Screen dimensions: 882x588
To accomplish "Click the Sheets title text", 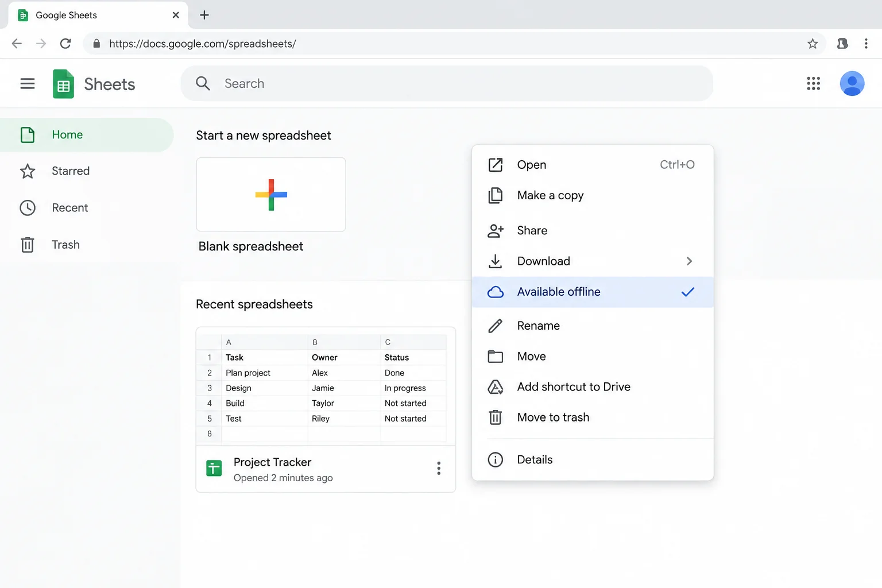I will coord(110,84).
